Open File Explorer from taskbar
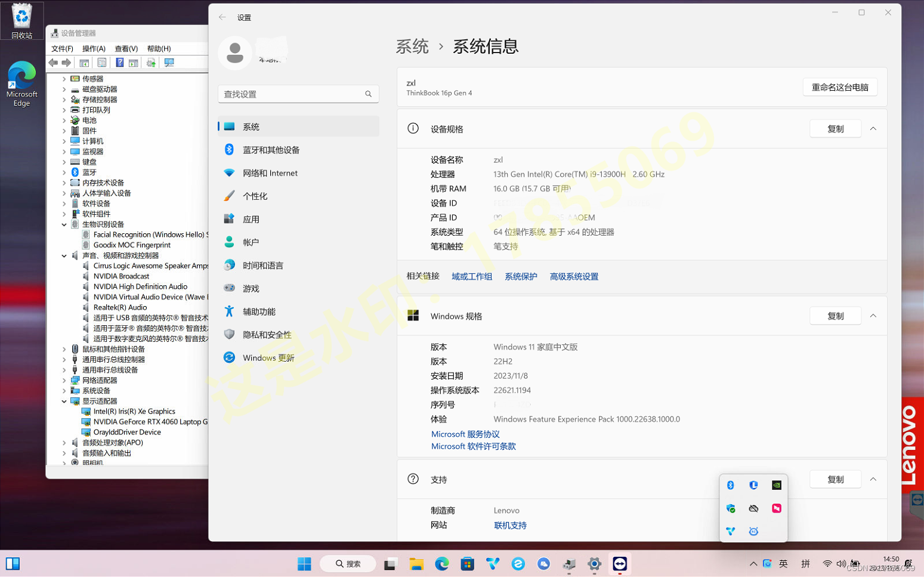Screen dimensions: 924x577 tap(416, 564)
